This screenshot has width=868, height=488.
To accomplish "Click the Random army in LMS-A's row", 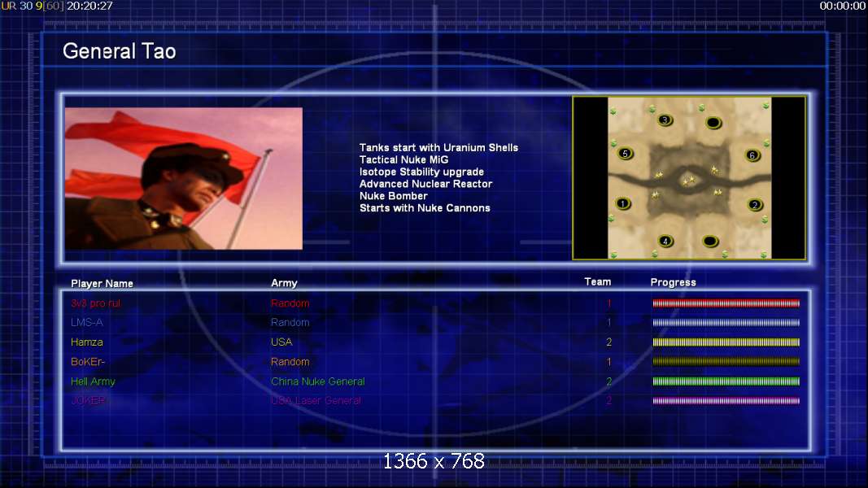I will (x=290, y=322).
